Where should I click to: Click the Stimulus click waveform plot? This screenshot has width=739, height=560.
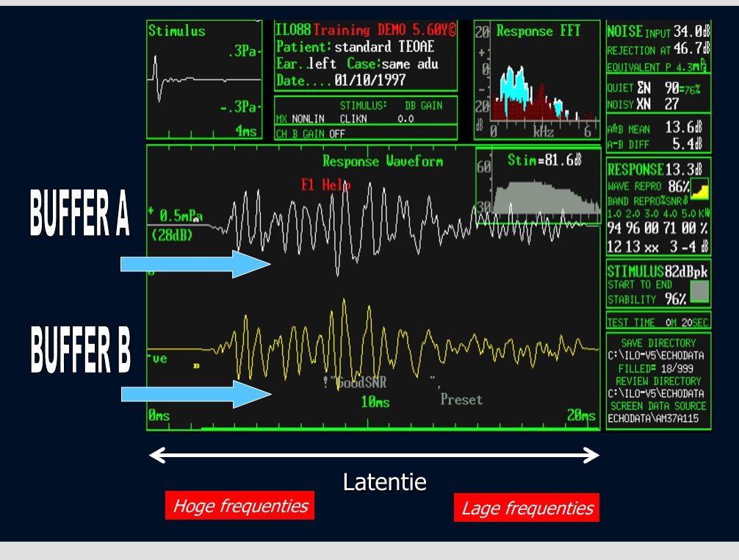pyautogui.click(x=203, y=80)
